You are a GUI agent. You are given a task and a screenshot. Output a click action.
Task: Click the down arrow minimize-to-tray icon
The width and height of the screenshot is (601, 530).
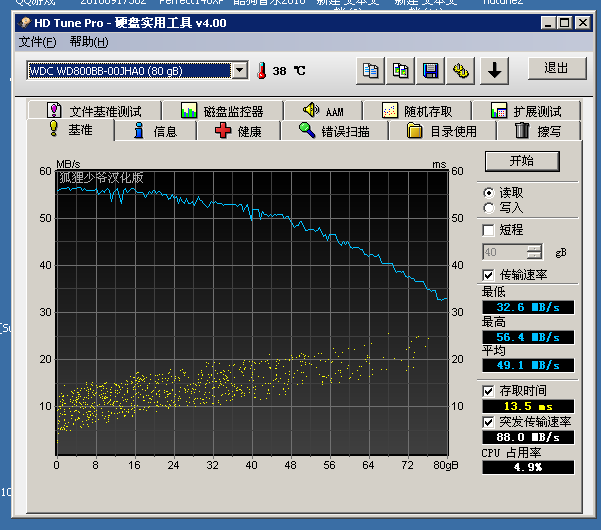494,71
